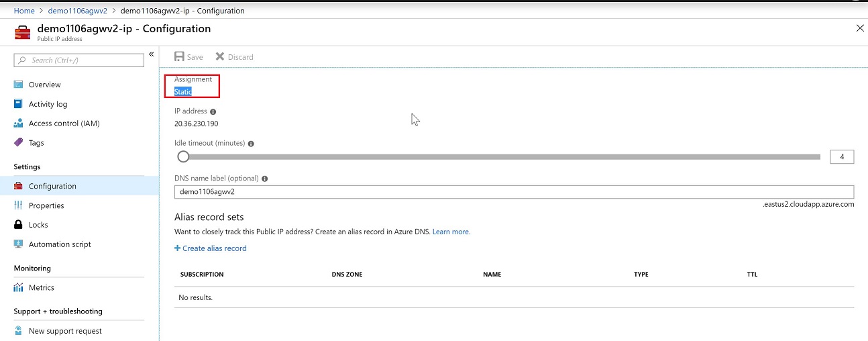The width and height of the screenshot is (868, 341).
Task: Click the Properties bars icon
Action: [19, 205]
